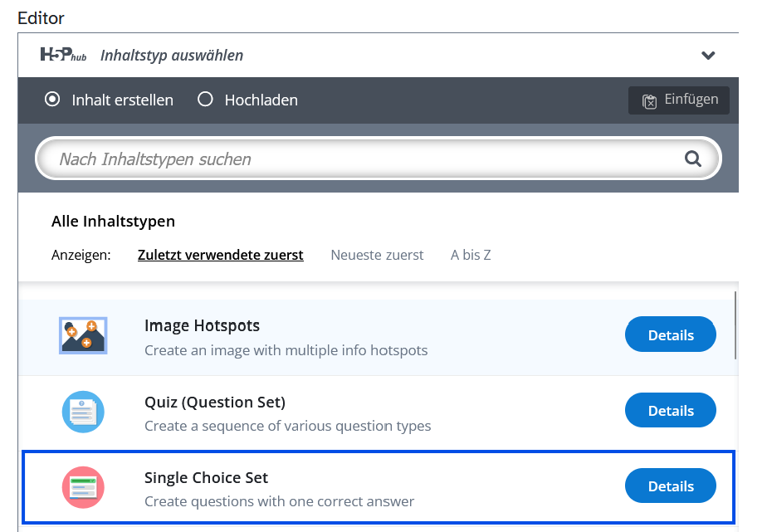
Task: Click the Single Choice Set icon
Action: coord(83,487)
